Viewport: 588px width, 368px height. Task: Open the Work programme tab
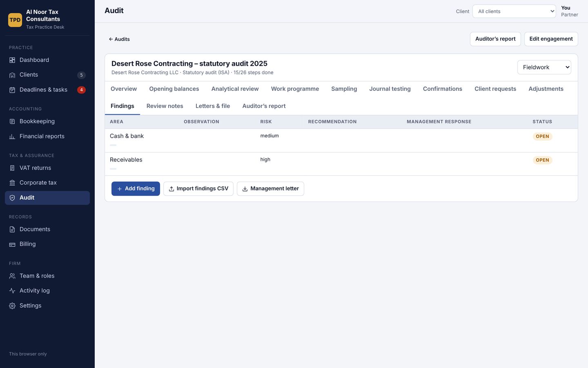pyautogui.click(x=295, y=89)
